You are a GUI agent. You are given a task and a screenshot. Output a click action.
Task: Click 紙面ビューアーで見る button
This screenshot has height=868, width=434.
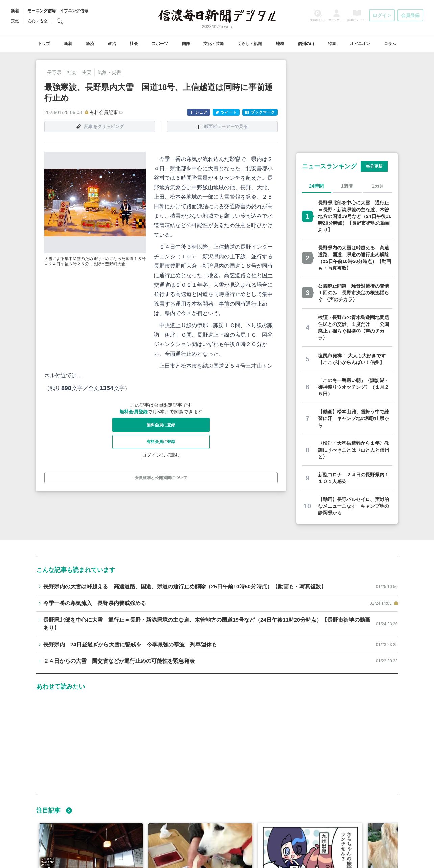coord(222,127)
